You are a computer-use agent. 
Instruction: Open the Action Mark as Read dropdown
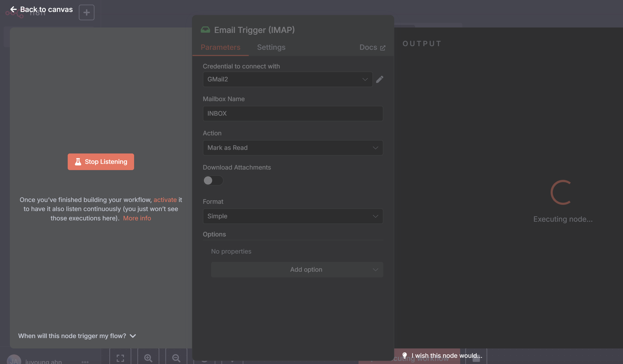point(293,148)
